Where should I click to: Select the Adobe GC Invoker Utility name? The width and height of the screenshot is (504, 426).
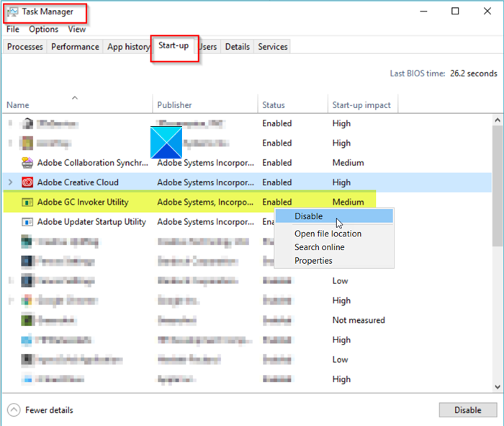point(83,202)
